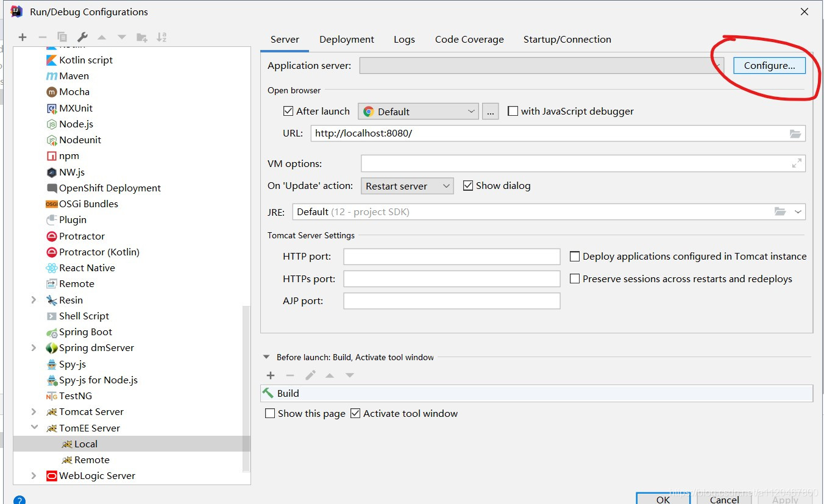The image size is (824, 504).
Task: Expand the Spring dmServer node
Action: click(34, 347)
